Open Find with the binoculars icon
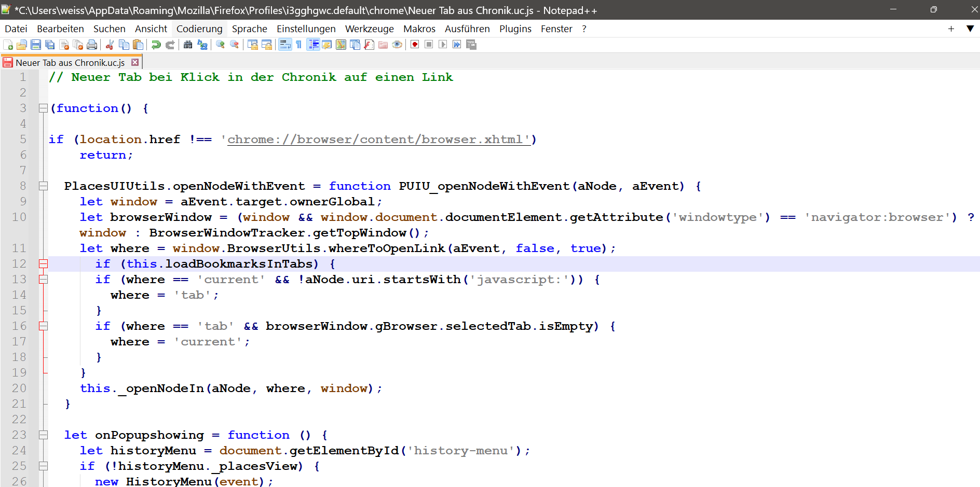The image size is (980, 487). point(188,45)
